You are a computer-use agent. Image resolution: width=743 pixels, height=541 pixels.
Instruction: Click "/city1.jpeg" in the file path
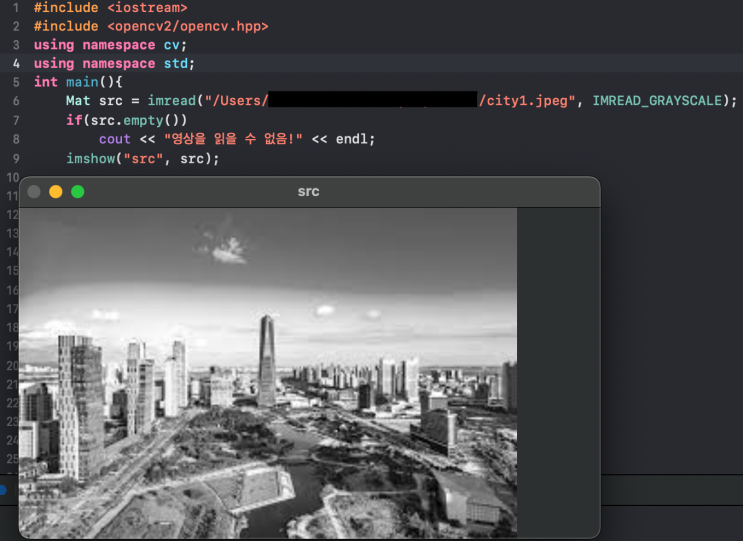(523, 100)
